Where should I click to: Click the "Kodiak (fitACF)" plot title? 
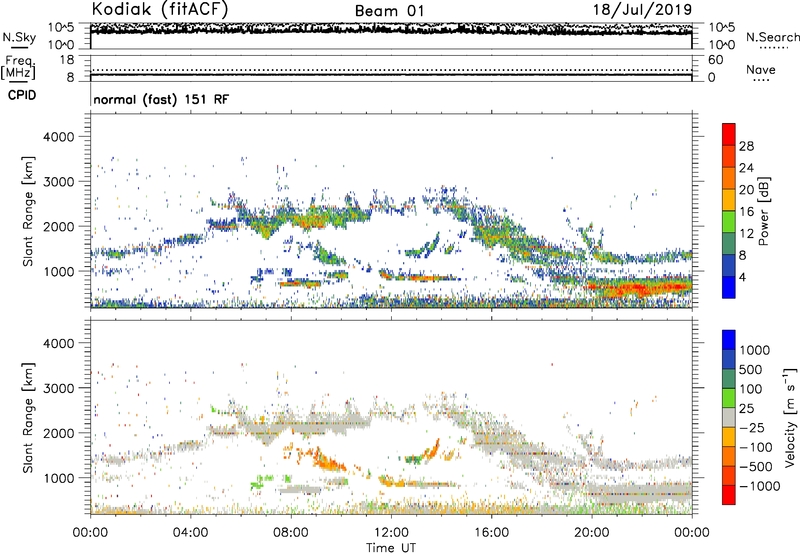[160, 9]
